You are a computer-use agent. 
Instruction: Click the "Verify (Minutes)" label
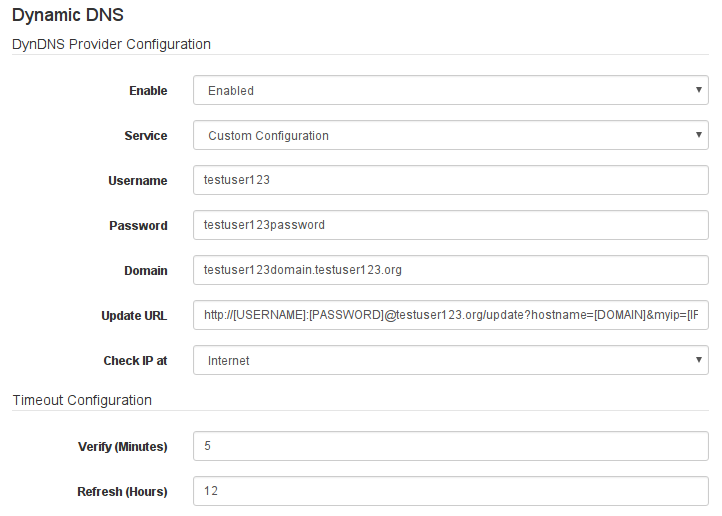point(123,446)
